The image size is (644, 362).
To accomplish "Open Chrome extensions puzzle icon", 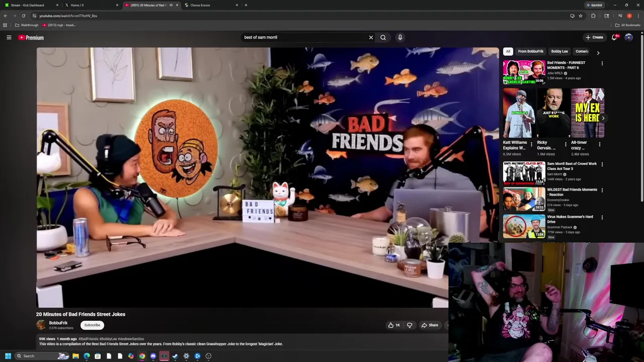I will 593,16.
